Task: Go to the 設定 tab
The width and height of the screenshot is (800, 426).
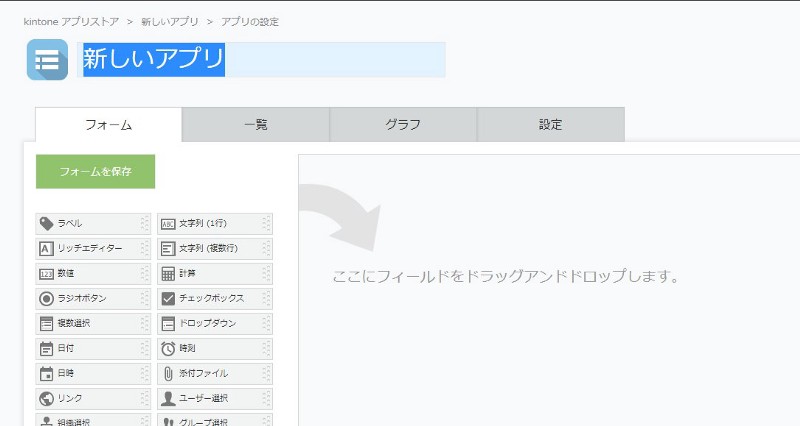Action: (x=550, y=125)
